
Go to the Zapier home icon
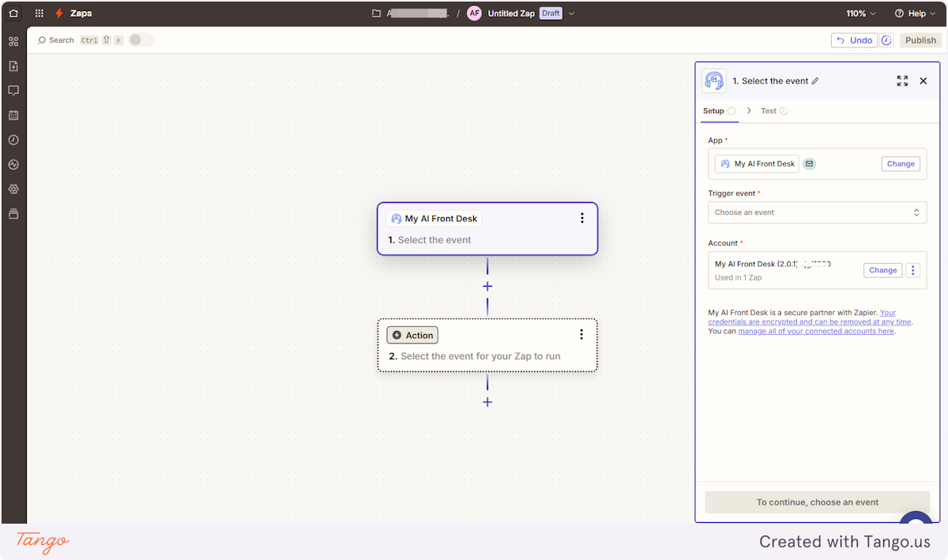(13, 13)
